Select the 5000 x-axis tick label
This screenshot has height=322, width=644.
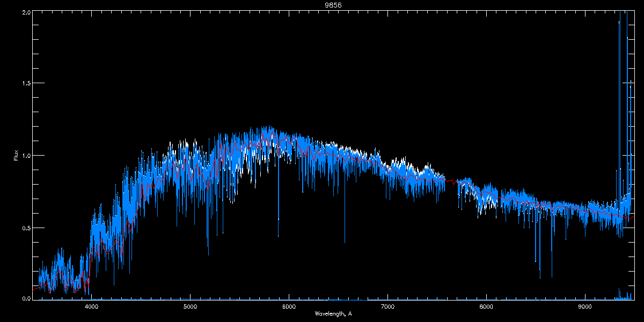click(190, 307)
